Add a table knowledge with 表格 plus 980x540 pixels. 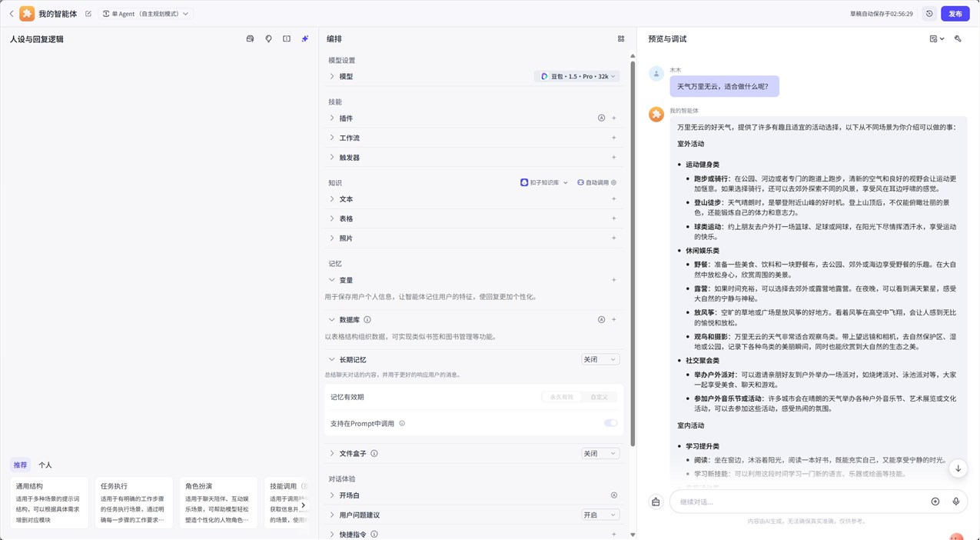coord(614,218)
